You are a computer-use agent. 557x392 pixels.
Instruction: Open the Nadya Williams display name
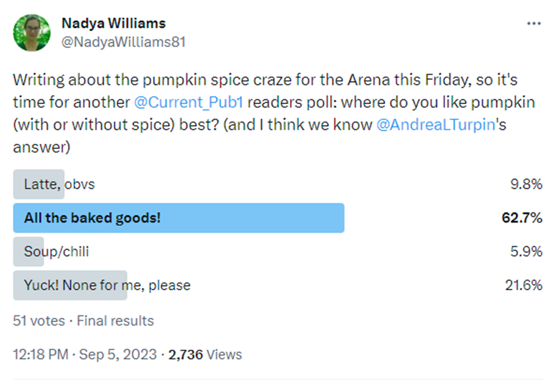[x=114, y=23]
